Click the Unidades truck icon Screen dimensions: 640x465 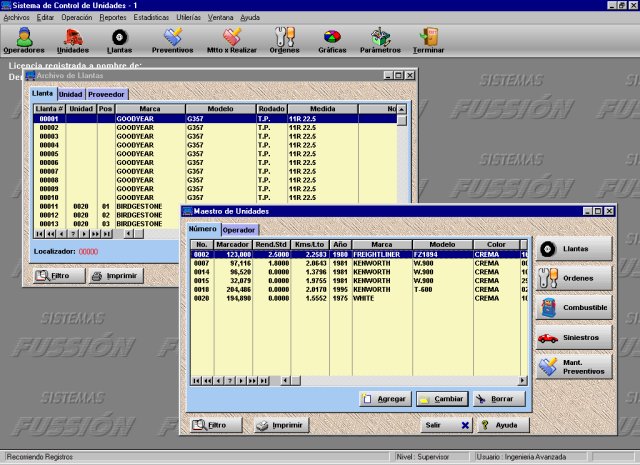tap(72, 39)
